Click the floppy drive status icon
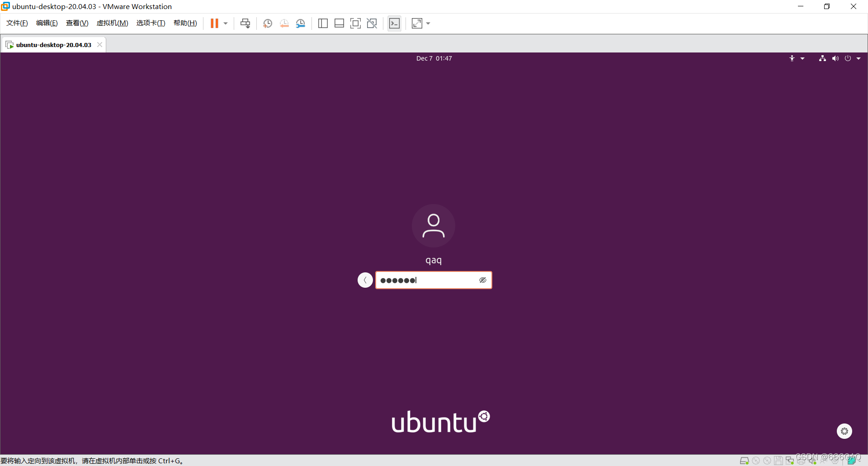This screenshot has height=466, width=868. (x=778, y=461)
